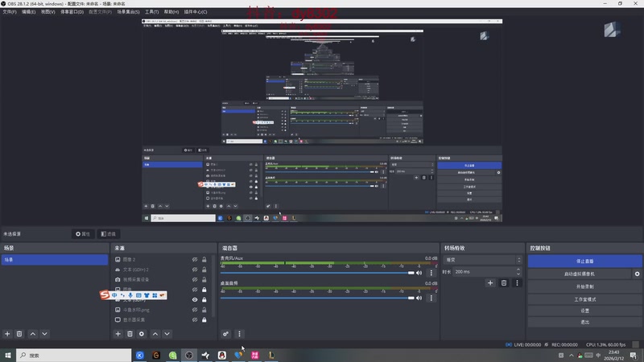This screenshot has height=362, width=644.
Task: Open the notification center icon in tray
Action: (x=634, y=356)
